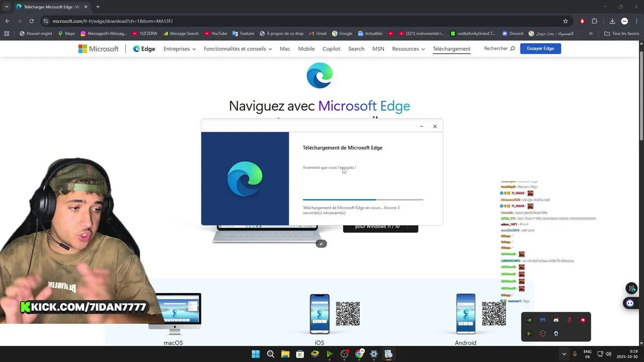Image resolution: width=644 pixels, height=362 pixels.
Task: Open the Copilot menu item
Action: pos(331,49)
